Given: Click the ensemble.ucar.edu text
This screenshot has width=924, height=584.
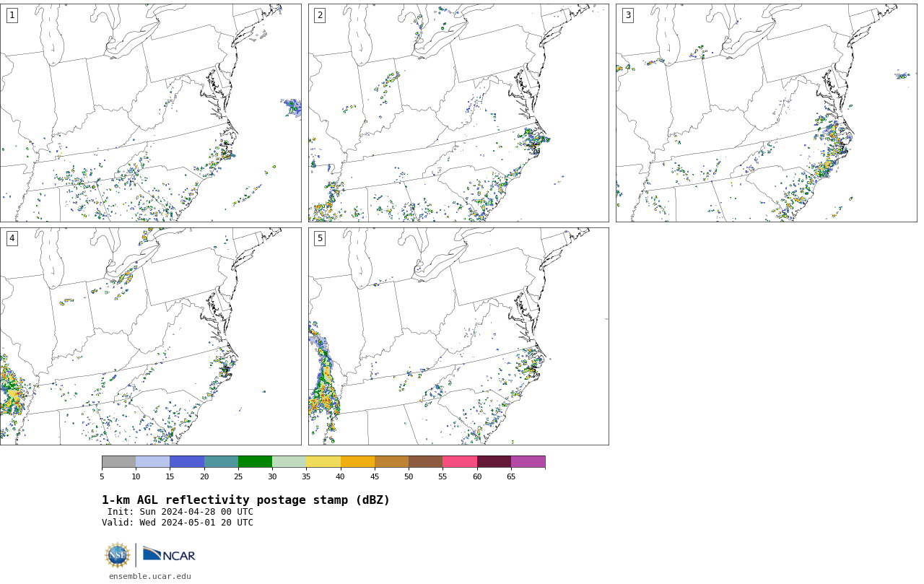Looking at the screenshot, I should tap(150, 576).
